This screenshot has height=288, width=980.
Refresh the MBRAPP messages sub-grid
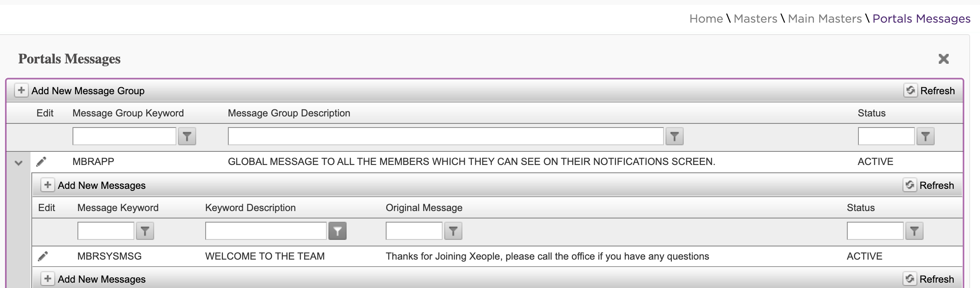pyautogui.click(x=929, y=185)
